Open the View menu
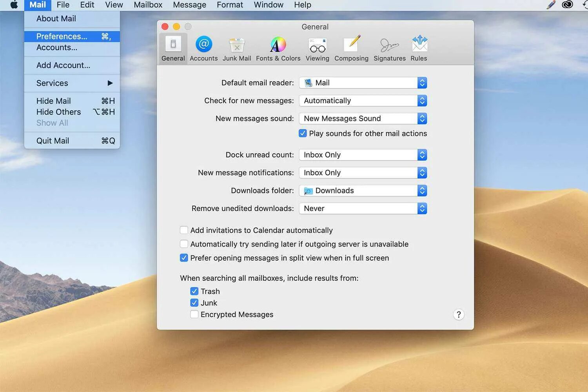 point(114,5)
